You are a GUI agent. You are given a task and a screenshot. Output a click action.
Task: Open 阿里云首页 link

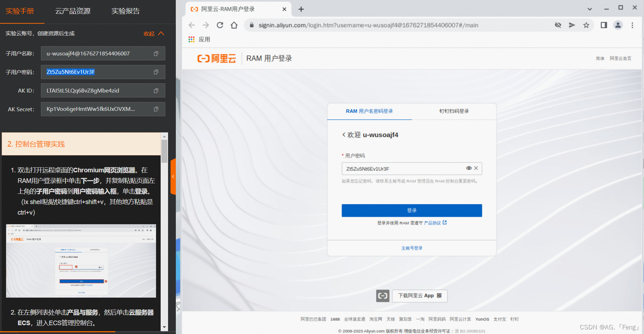click(620, 59)
